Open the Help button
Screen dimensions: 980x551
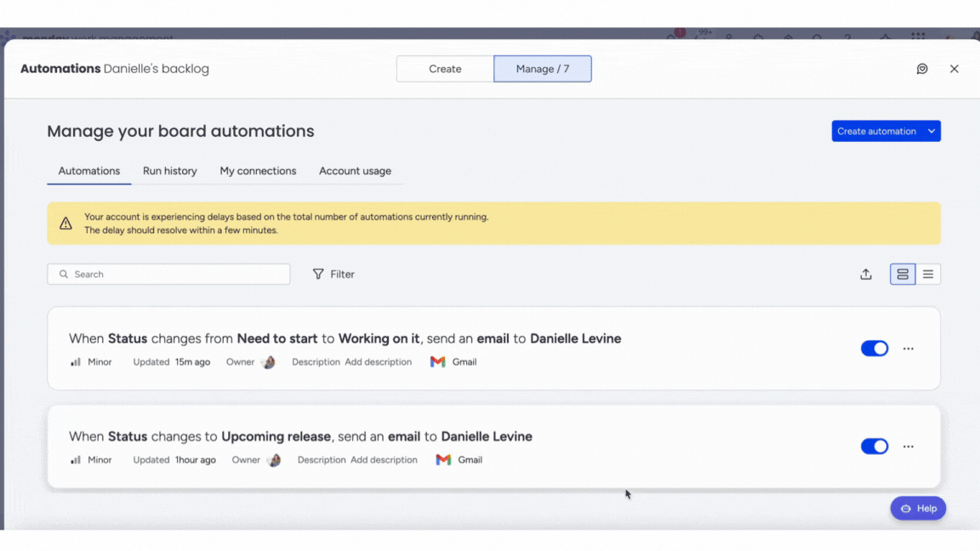pos(918,508)
